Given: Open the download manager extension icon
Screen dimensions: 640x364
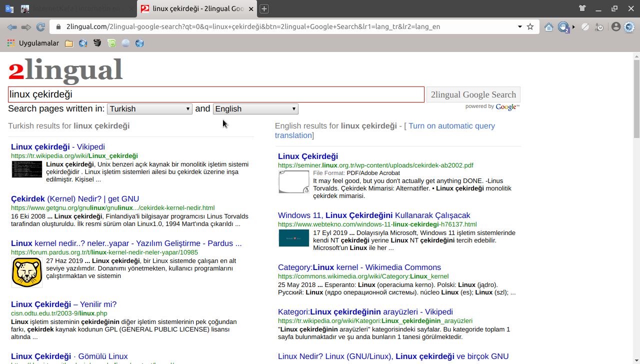Looking at the screenshot, I should coord(599,27).
